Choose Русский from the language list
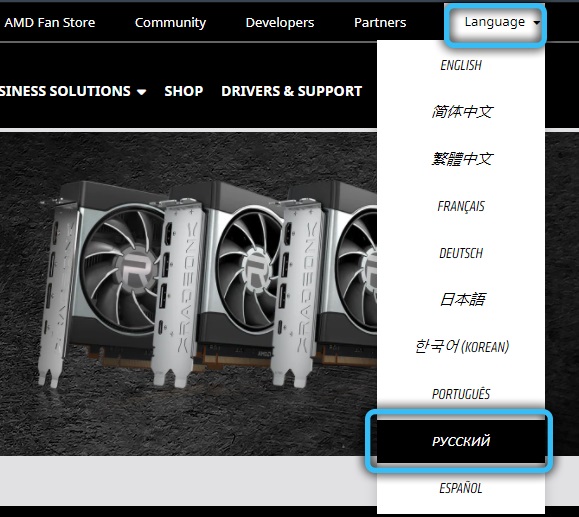Screen dimensions: 579x517 click(461, 441)
